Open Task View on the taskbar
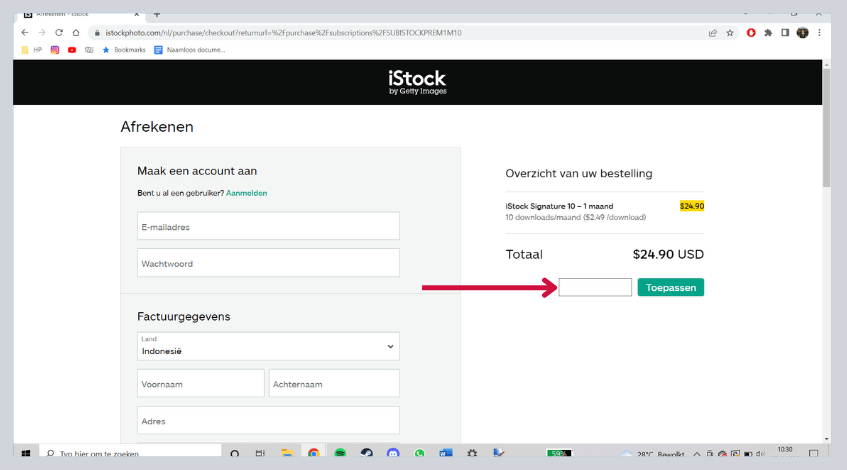The width and height of the screenshot is (847, 470). [x=260, y=453]
